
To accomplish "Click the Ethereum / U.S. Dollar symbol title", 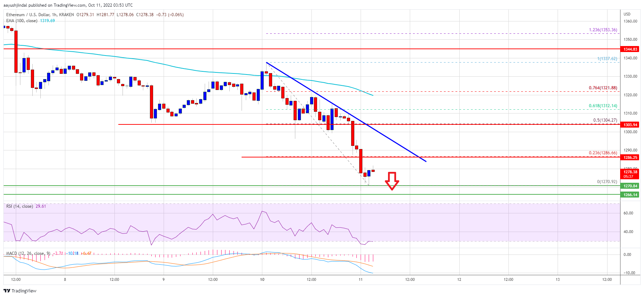I will [28, 15].
